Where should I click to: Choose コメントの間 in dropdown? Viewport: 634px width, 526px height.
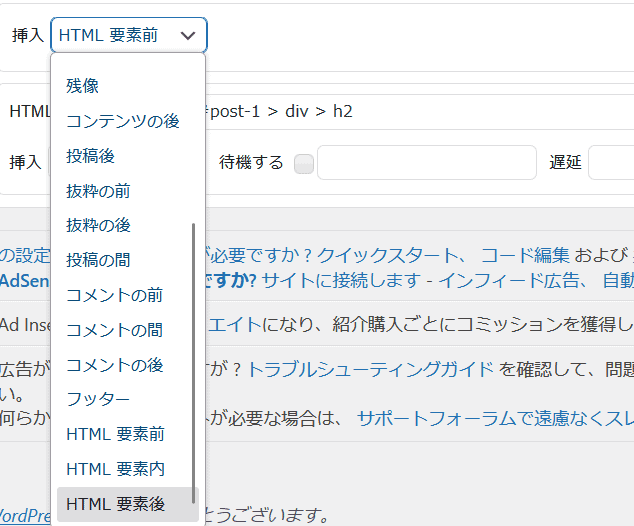click(x=114, y=330)
